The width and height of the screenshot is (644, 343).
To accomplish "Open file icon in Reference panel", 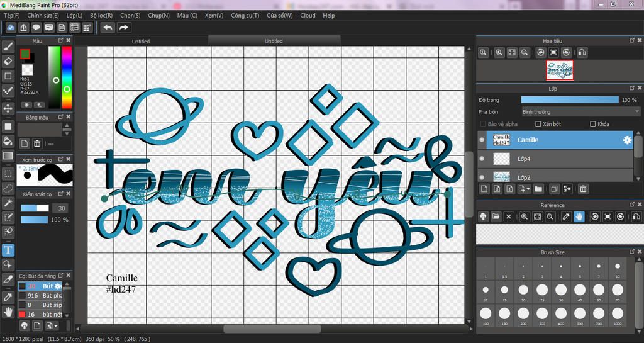I will click(496, 216).
